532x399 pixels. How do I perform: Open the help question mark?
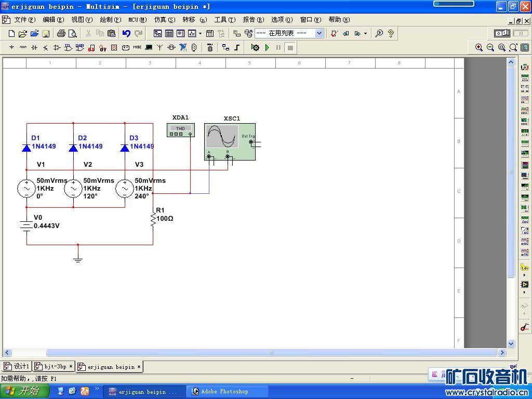click(391, 33)
